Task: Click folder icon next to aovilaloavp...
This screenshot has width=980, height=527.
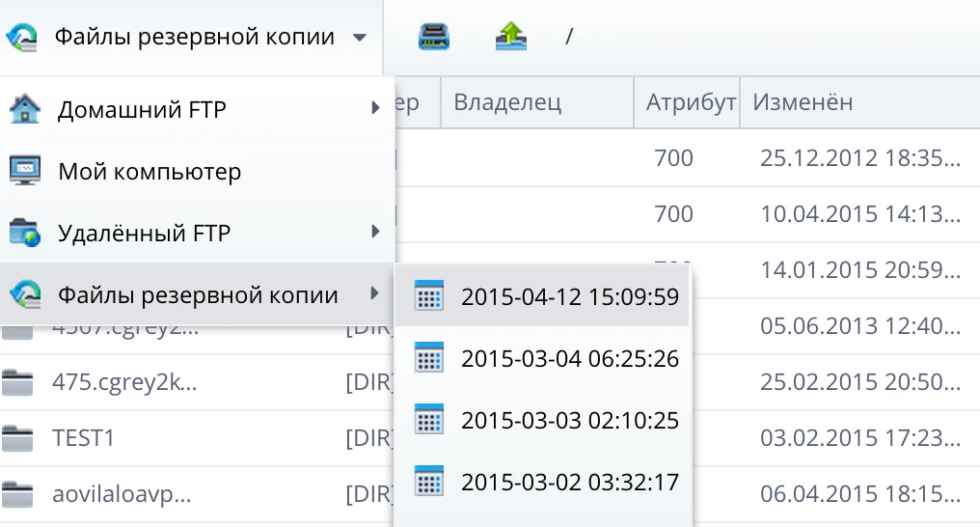Action: tap(16, 494)
